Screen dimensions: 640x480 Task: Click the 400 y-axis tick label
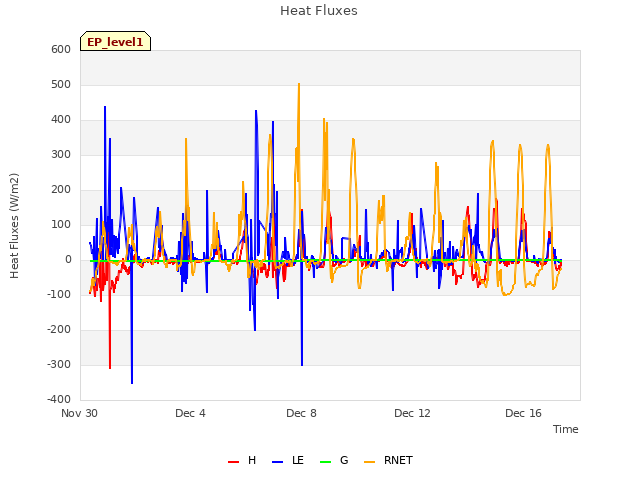point(61,120)
